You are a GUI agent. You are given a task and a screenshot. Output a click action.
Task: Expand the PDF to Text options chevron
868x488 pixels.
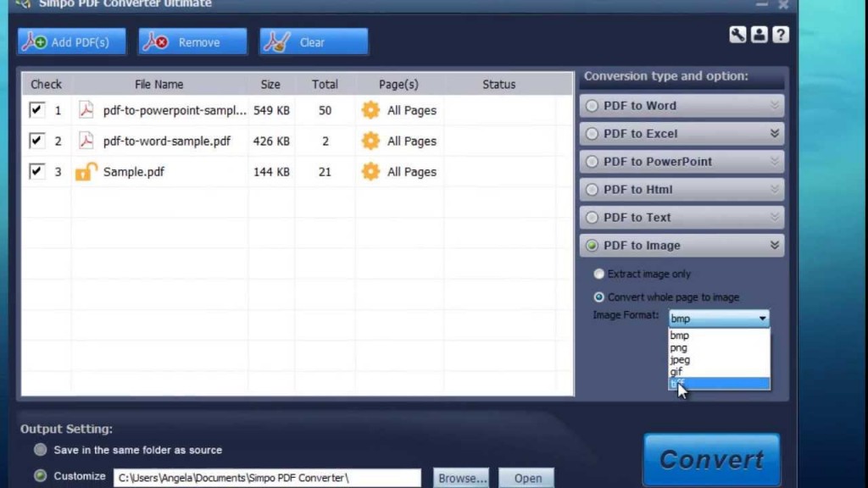tap(775, 217)
